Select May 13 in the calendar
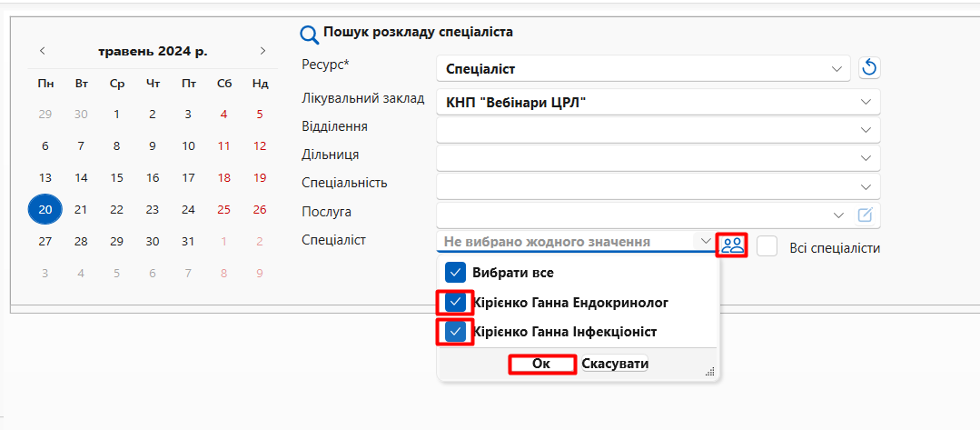 coord(45,178)
